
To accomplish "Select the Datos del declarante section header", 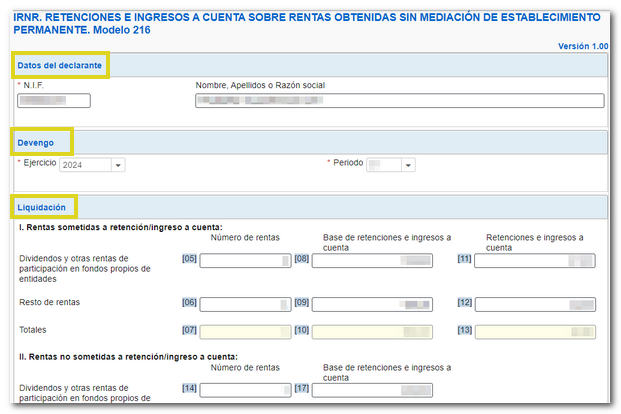I will [59, 65].
